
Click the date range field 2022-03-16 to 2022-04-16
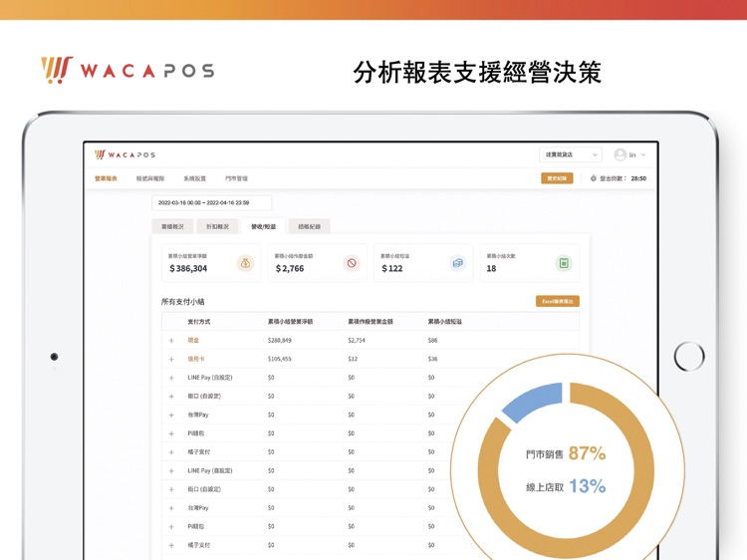[x=212, y=202]
